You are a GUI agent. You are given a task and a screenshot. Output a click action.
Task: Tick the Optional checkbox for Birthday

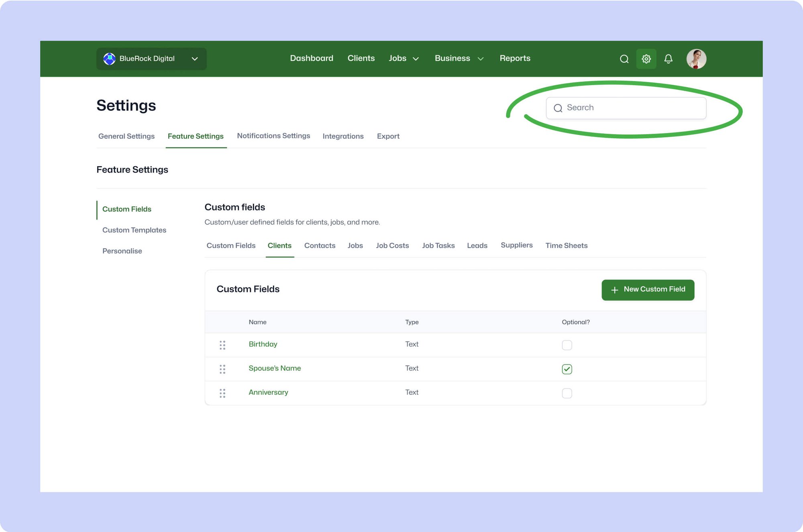567,345
